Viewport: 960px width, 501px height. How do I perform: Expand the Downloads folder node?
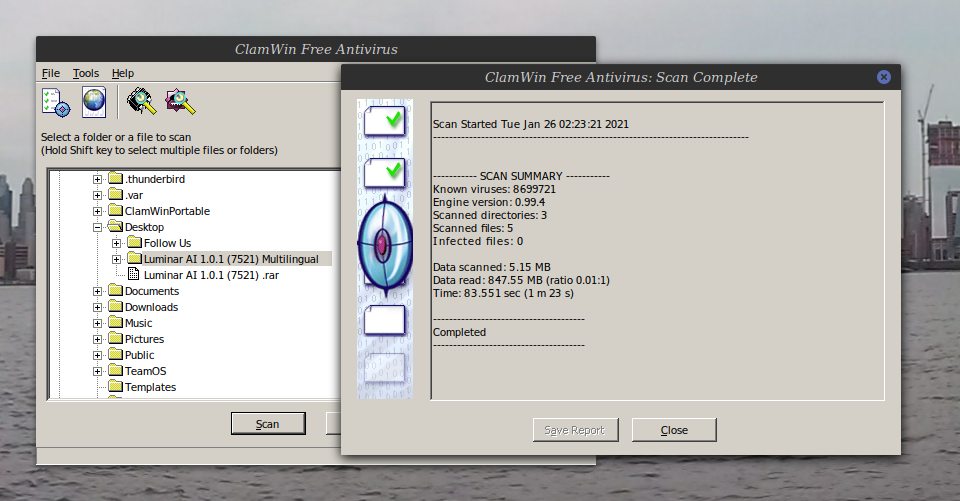pos(97,307)
